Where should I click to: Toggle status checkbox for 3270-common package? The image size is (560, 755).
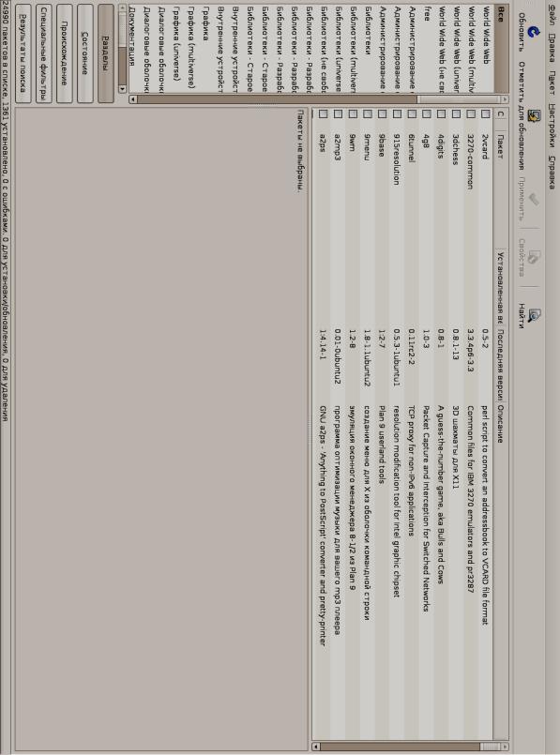pyautogui.click(x=471, y=114)
